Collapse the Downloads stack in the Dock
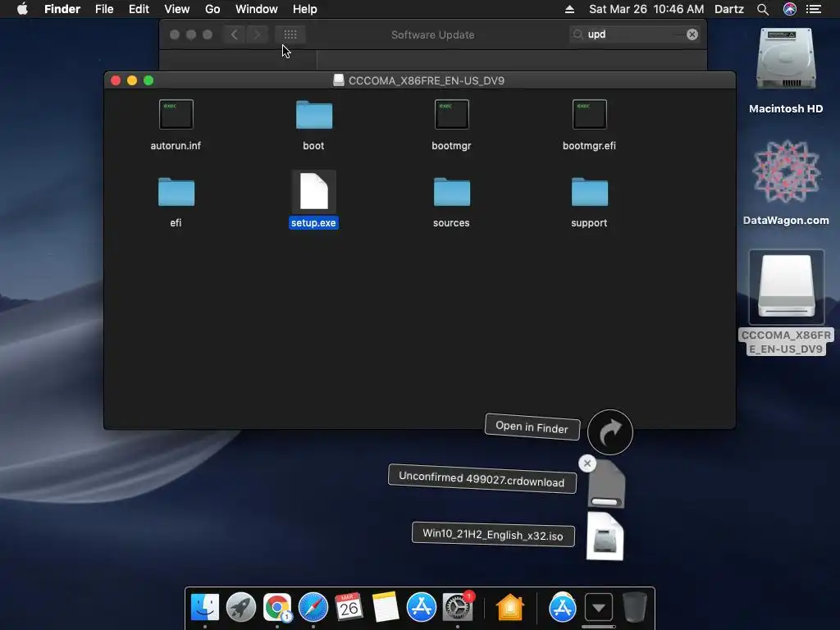 pyautogui.click(x=598, y=607)
